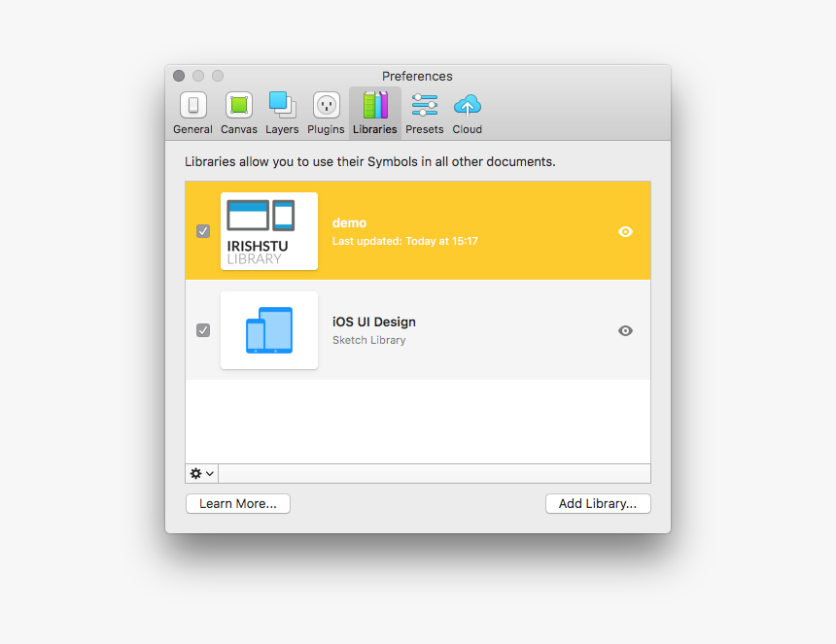Open the Presets sliders icon
The image size is (836, 644).
(x=425, y=105)
